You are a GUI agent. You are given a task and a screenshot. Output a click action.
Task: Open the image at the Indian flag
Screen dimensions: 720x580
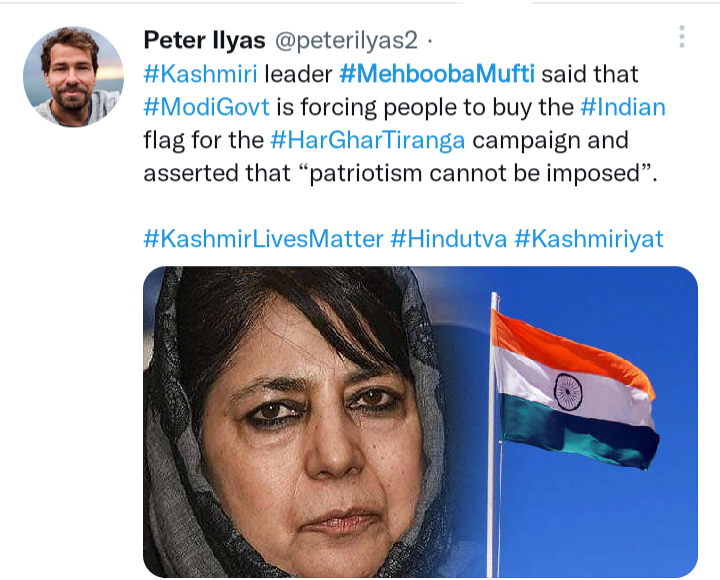574,390
